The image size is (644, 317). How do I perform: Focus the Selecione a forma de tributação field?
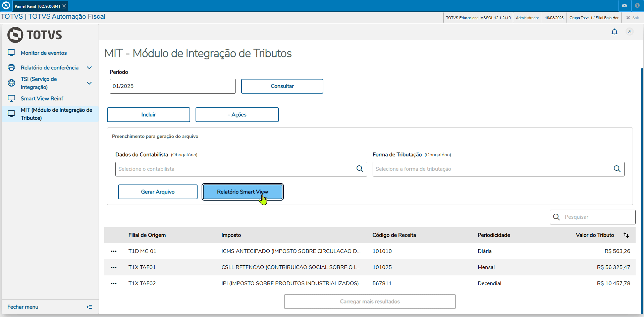pyautogui.click(x=498, y=169)
